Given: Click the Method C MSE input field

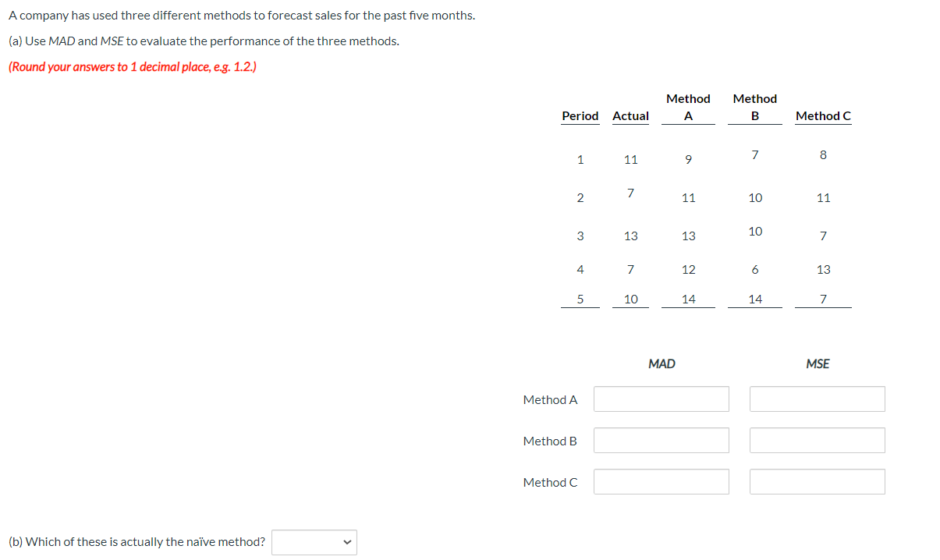Looking at the screenshot, I should [x=818, y=482].
